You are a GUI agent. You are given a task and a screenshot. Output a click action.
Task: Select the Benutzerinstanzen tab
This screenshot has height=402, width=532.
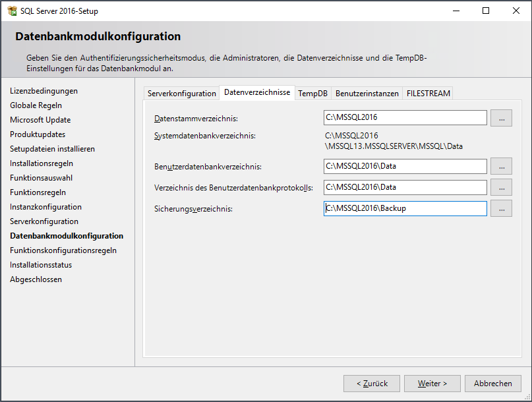pos(367,94)
